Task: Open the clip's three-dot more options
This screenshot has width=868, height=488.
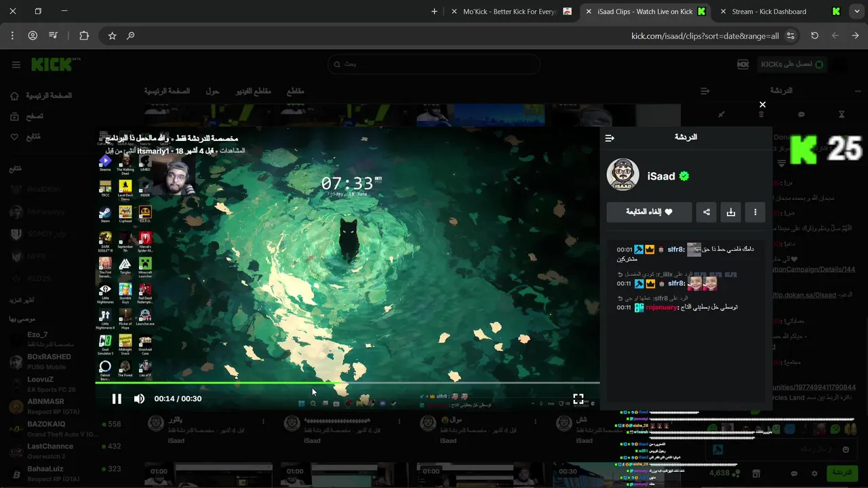Action: click(x=755, y=212)
